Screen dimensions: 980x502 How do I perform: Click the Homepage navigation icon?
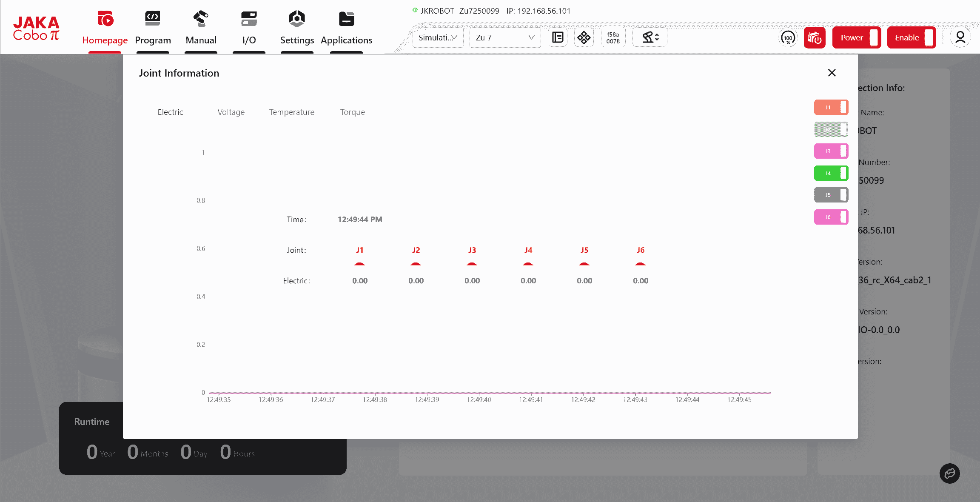coord(105,20)
